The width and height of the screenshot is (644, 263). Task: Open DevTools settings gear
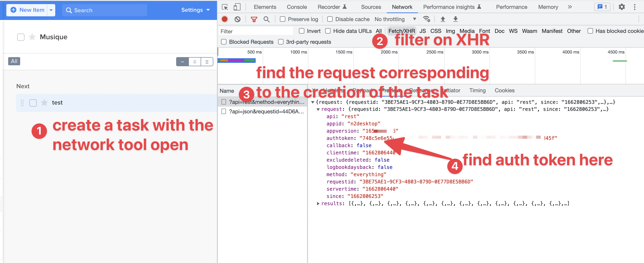[x=622, y=7]
